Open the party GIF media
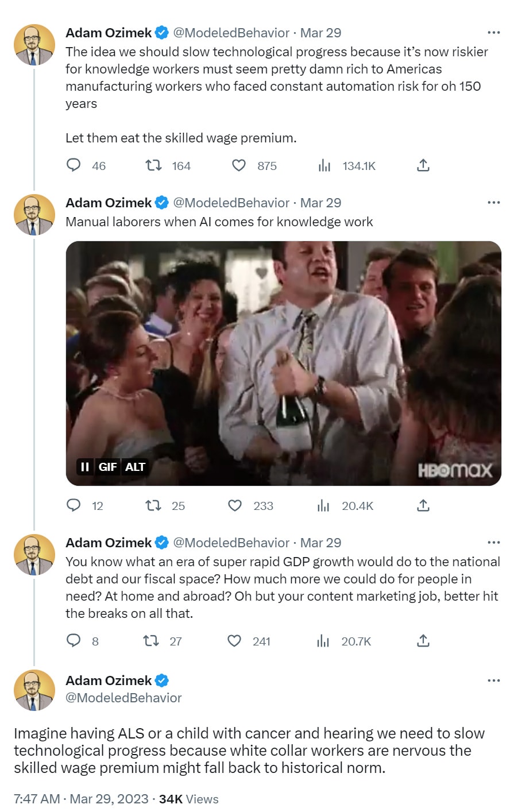The height and width of the screenshot is (812, 514). point(284,363)
